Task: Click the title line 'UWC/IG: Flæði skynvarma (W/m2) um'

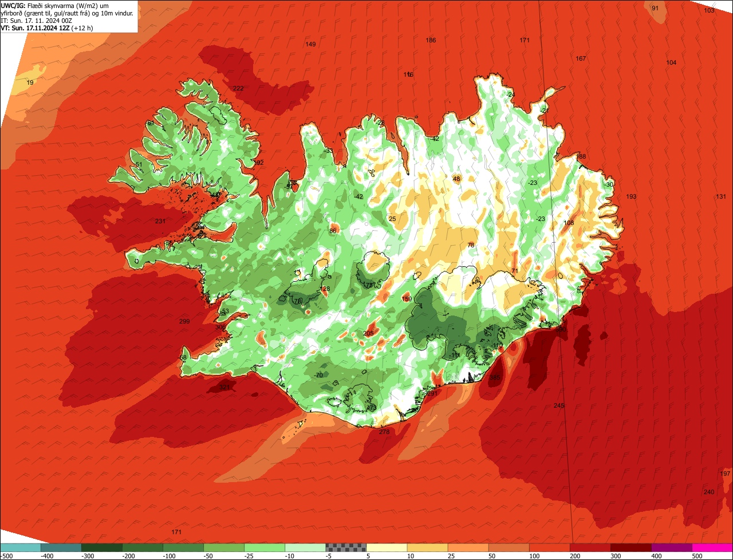Action: [x=55, y=5]
